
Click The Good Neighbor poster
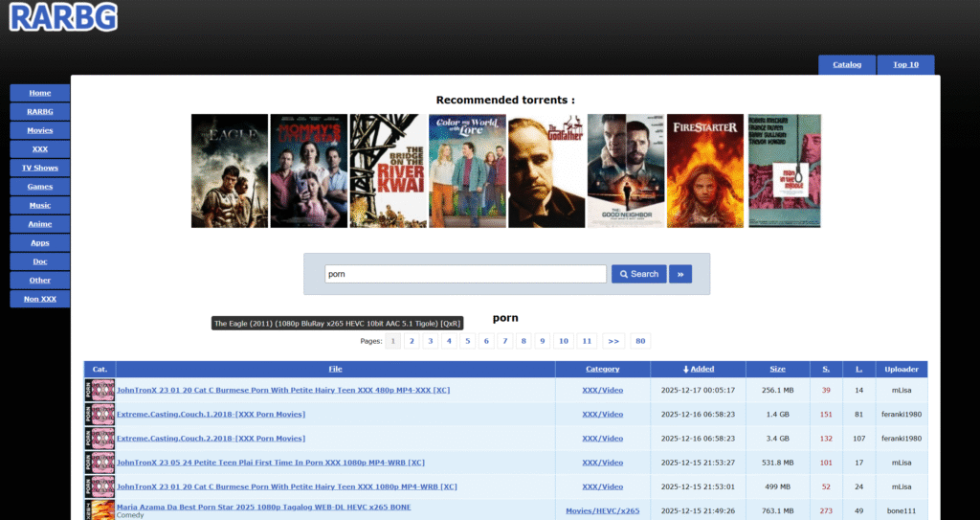[x=626, y=170]
